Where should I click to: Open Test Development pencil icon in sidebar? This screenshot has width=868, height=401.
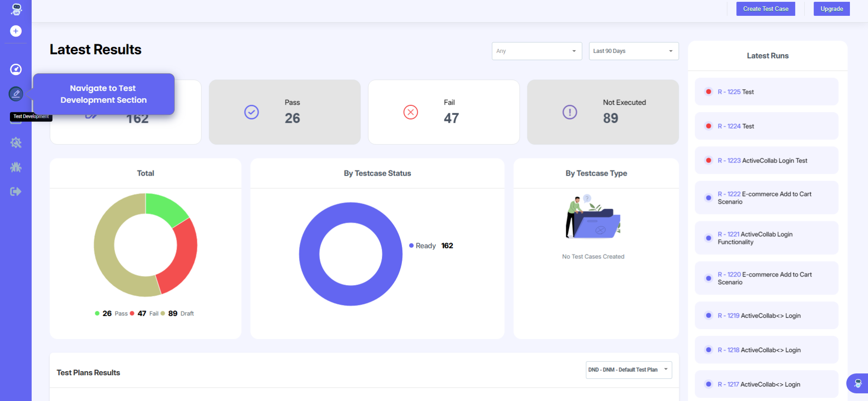coord(16,94)
